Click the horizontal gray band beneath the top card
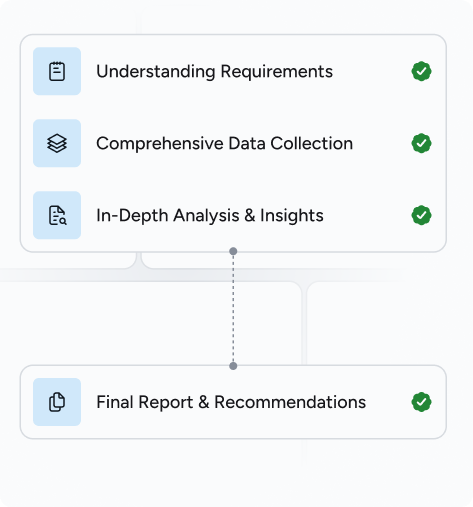 click(200, 275)
